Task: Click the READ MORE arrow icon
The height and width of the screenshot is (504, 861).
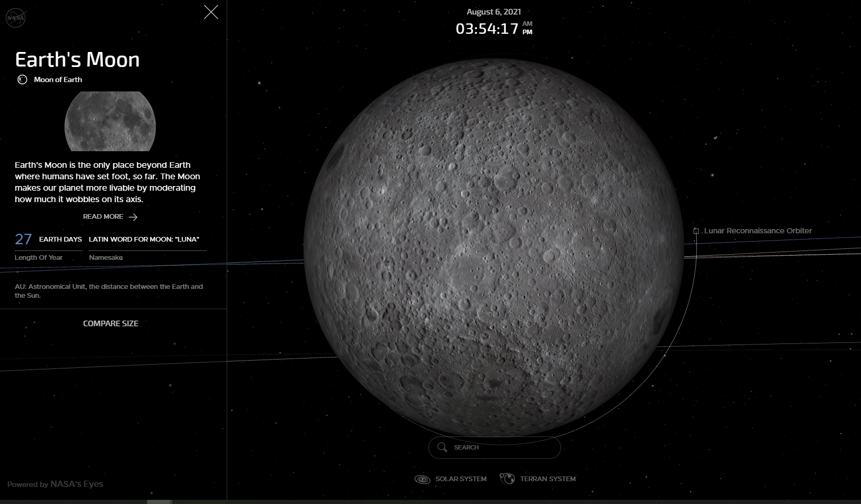Action: 133,217
